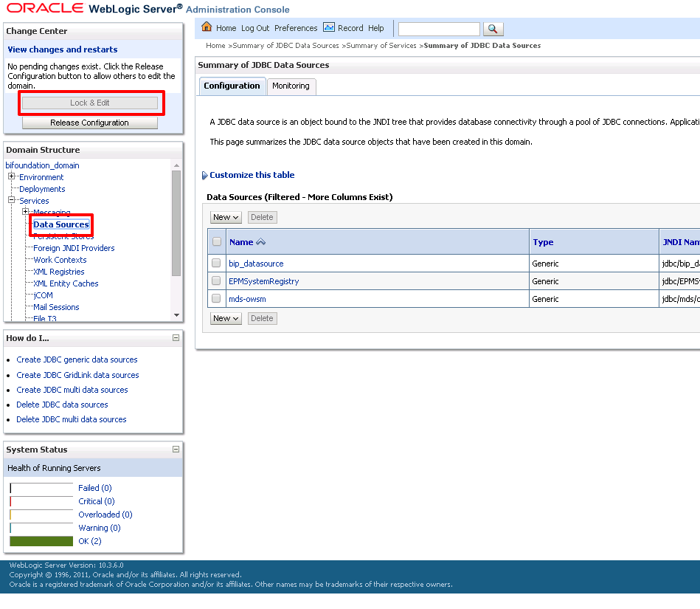700x609 pixels.
Task: Click the Home house icon
Action: point(207,27)
